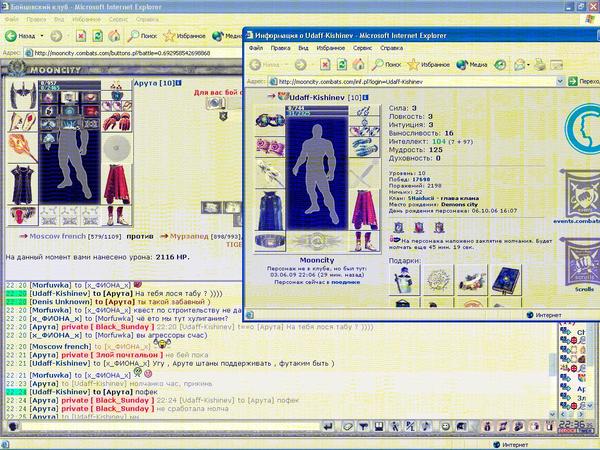Click Home icon in the Бойцовский клуб window
Screen dimensions: 600x450
(114, 36)
